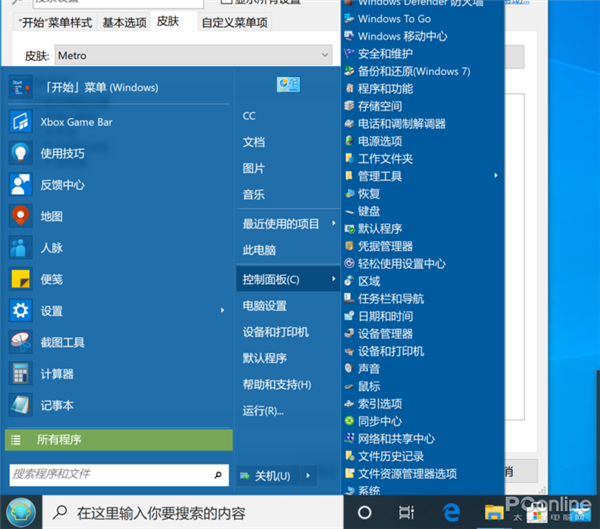Switch to “开始”菜单样式 tab

tap(55, 23)
